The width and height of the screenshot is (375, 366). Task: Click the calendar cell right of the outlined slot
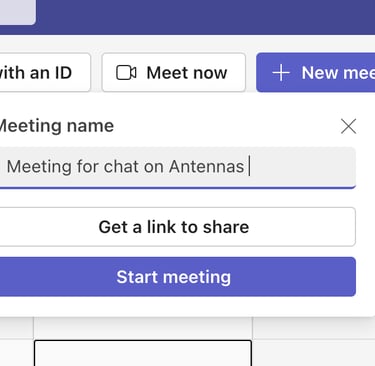[314, 353]
